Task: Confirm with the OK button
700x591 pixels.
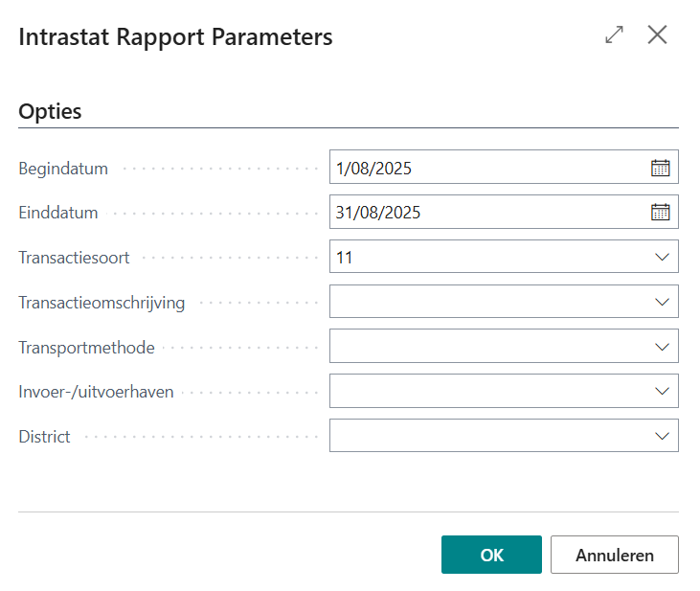Action: pyautogui.click(x=491, y=555)
